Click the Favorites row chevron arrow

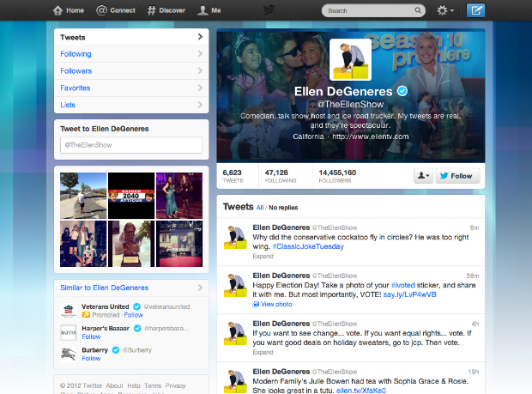pos(200,88)
